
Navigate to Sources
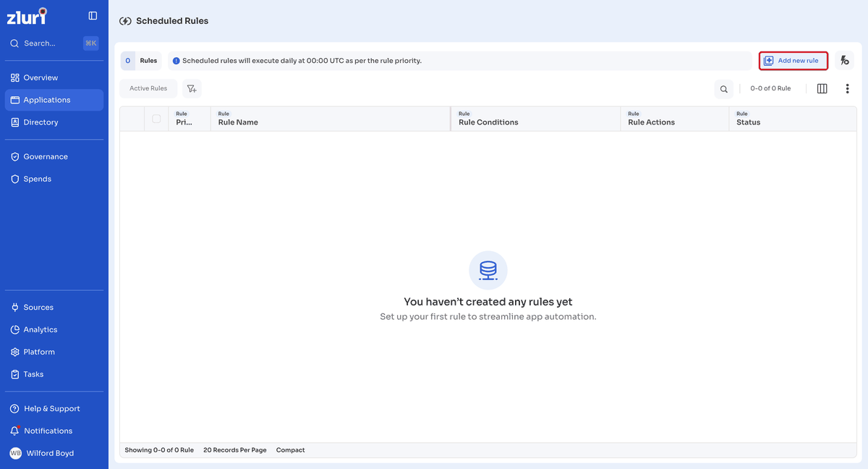(54, 307)
